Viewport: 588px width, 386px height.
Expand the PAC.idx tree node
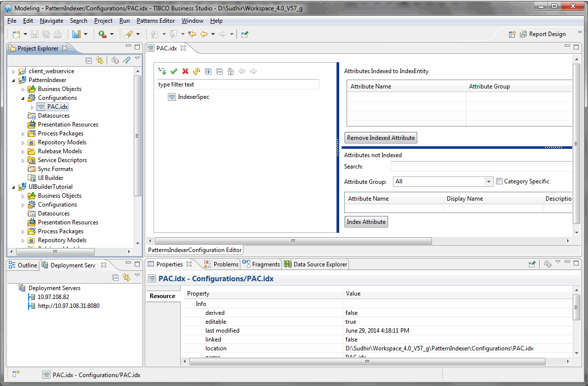tap(32, 107)
